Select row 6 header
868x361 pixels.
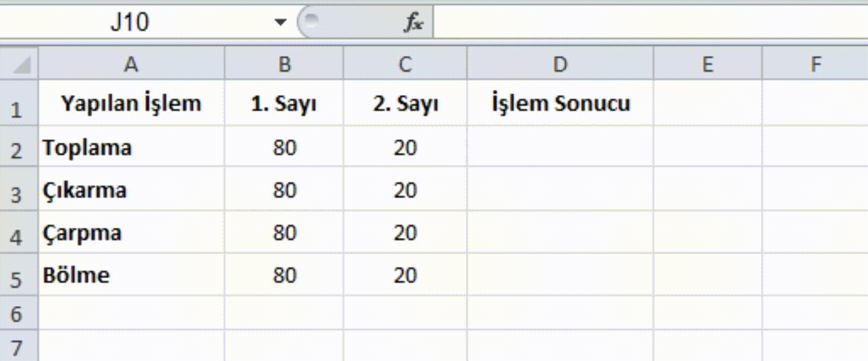(x=16, y=314)
